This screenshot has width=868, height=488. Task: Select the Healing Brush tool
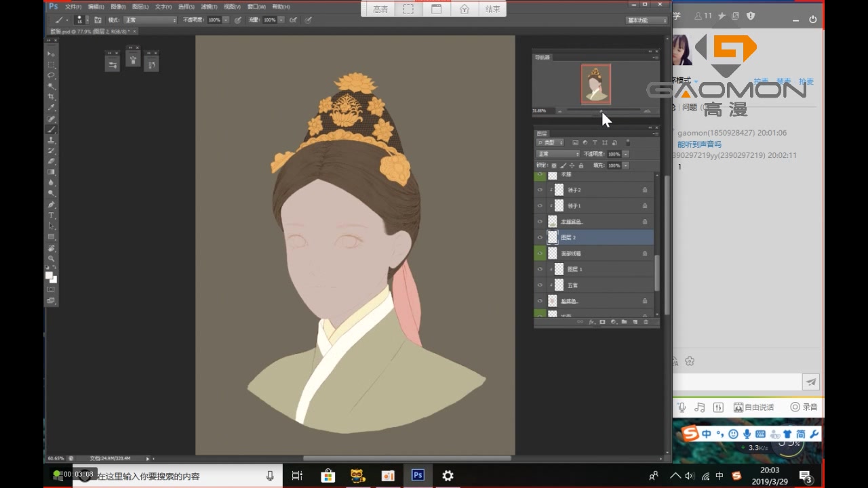click(x=51, y=119)
